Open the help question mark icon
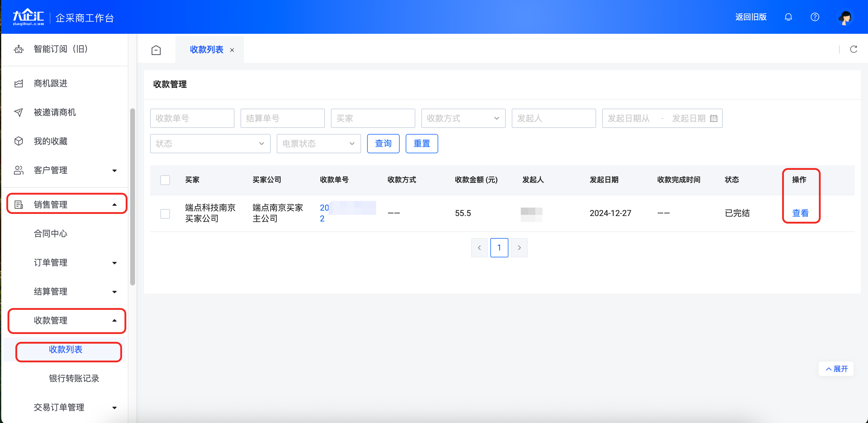 (x=815, y=17)
